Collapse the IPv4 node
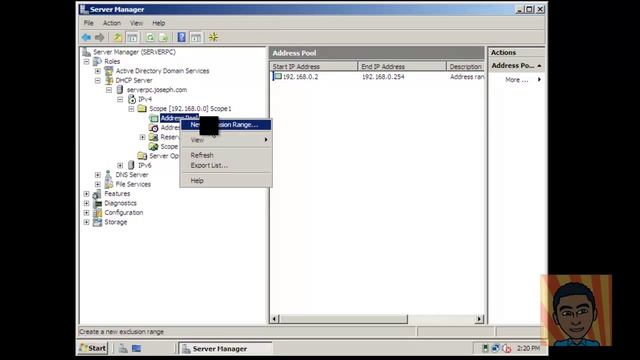This screenshot has width=640, height=360. pyautogui.click(x=120, y=99)
